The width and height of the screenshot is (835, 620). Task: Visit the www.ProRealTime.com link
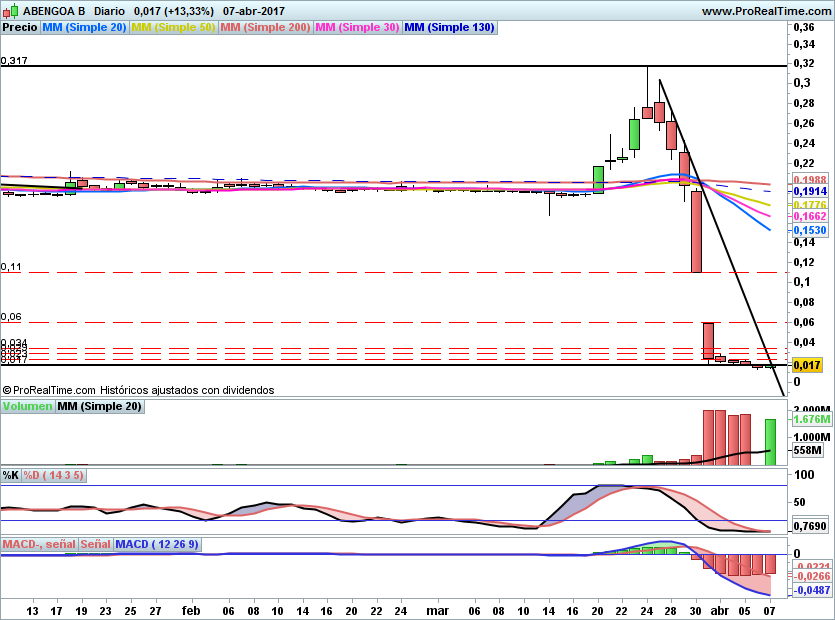point(766,11)
